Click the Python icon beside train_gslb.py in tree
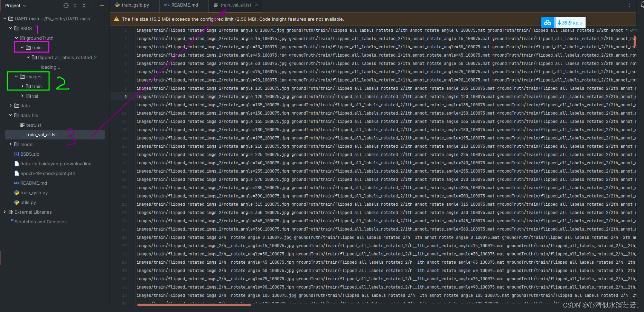The height and width of the screenshot is (312, 644). (17, 193)
